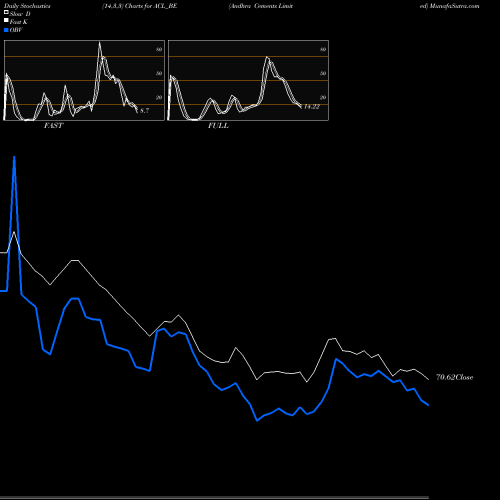Click the Slow D legend swatch

point(6,12)
